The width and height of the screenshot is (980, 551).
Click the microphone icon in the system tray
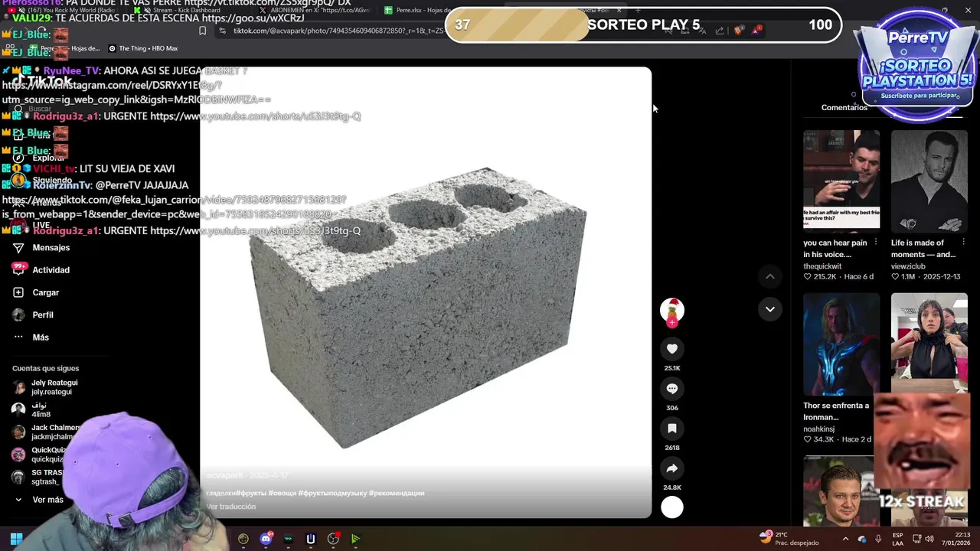coord(878,539)
